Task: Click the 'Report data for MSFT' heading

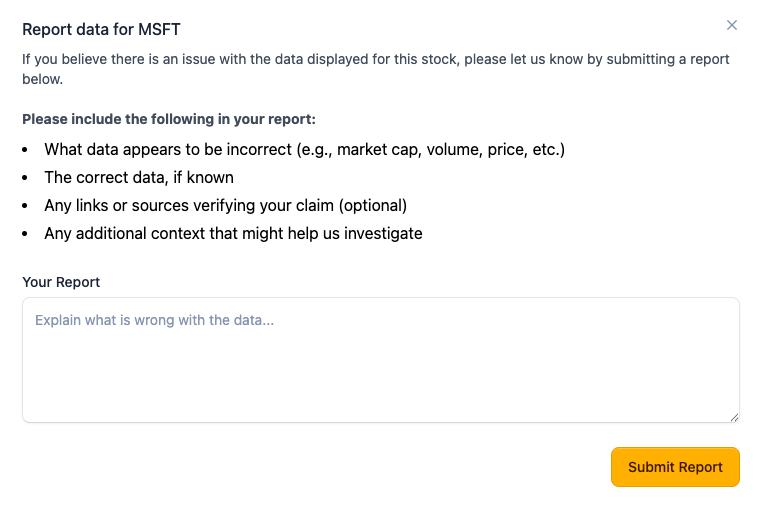Action: click(101, 30)
